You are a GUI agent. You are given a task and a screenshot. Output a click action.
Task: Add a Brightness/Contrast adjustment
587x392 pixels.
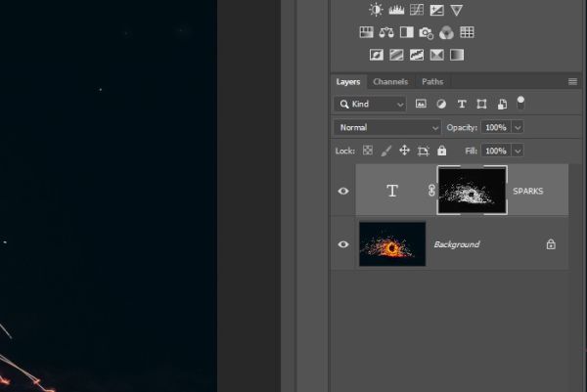[x=376, y=10]
